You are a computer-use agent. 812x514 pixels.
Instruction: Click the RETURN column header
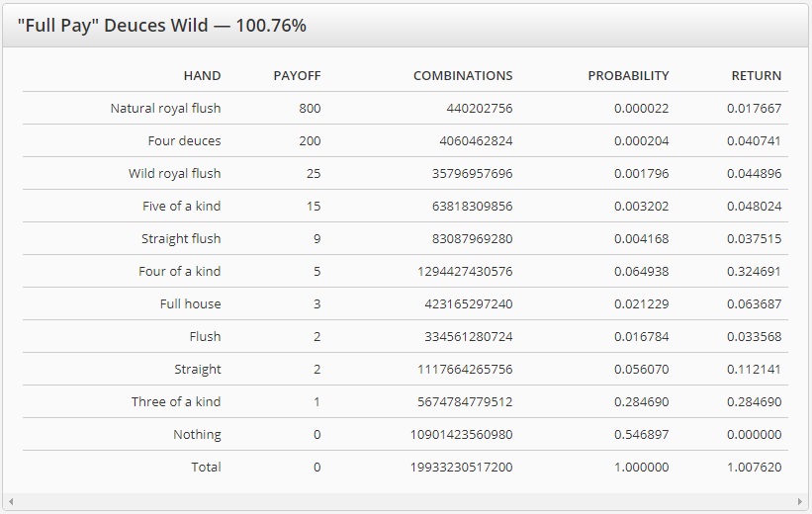tap(756, 75)
